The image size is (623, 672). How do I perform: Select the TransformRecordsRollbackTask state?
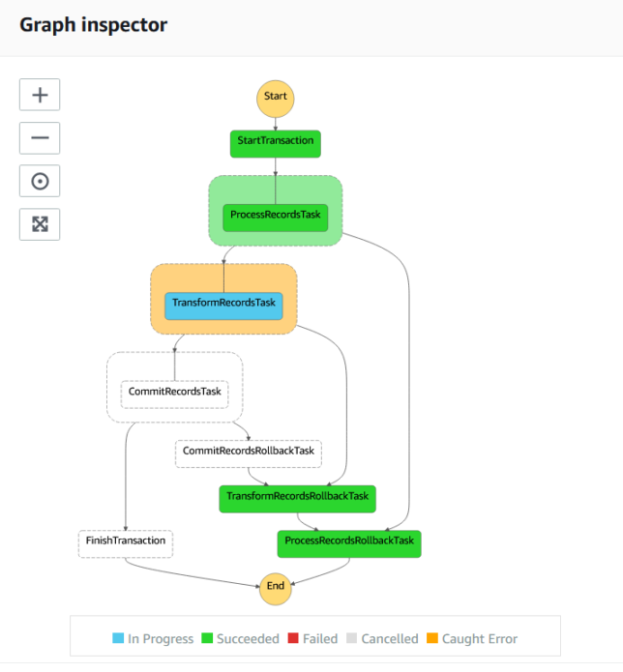tap(298, 499)
